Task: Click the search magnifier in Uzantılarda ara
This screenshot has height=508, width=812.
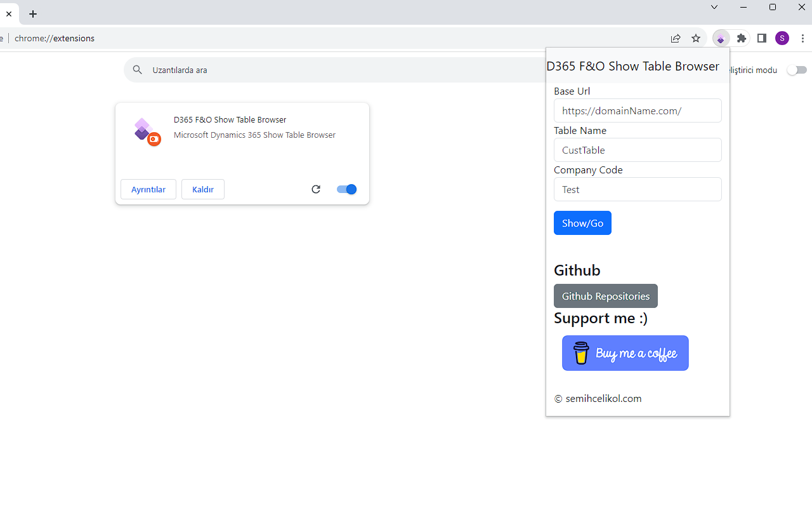Action: (138, 70)
